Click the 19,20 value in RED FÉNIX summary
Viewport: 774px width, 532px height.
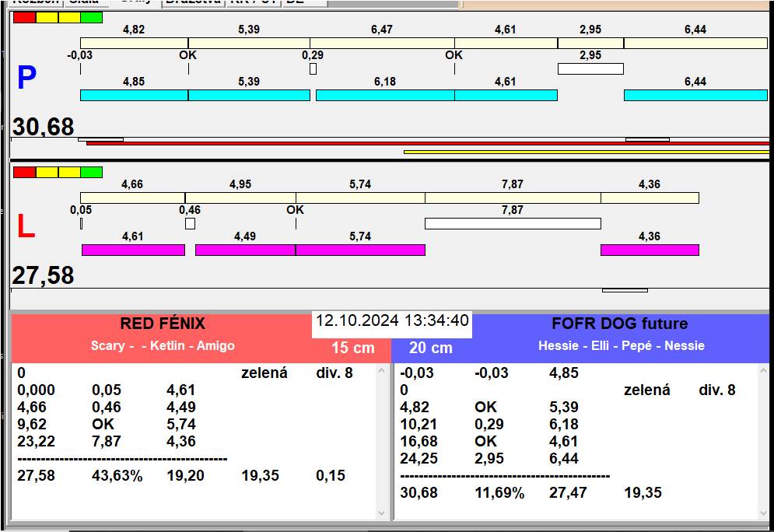coord(186,476)
